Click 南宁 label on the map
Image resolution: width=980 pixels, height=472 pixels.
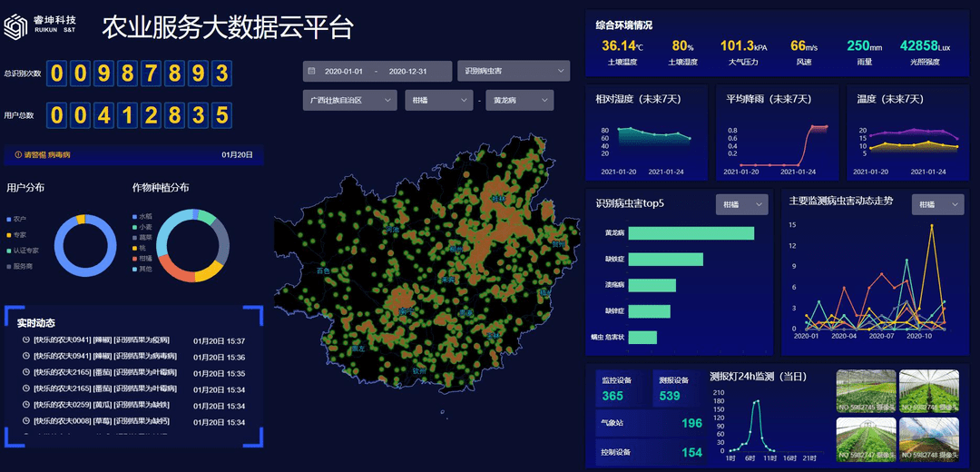click(407, 311)
